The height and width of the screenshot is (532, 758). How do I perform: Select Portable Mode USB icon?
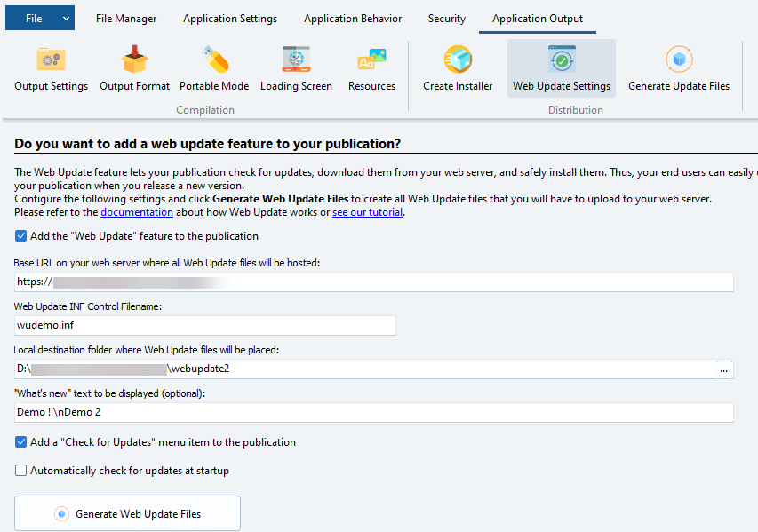pos(214,60)
